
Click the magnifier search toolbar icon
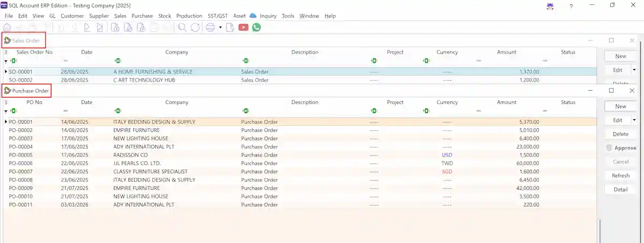(182, 27)
